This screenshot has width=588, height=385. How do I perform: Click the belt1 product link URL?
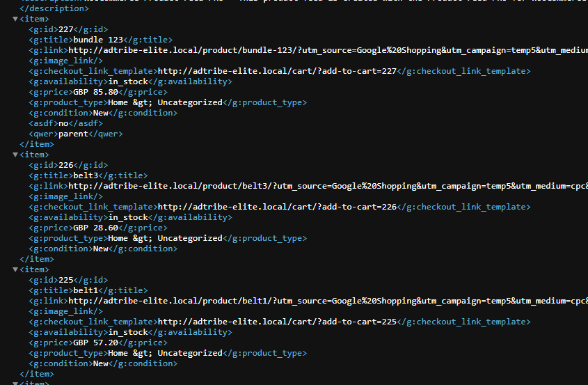click(328, 301)
